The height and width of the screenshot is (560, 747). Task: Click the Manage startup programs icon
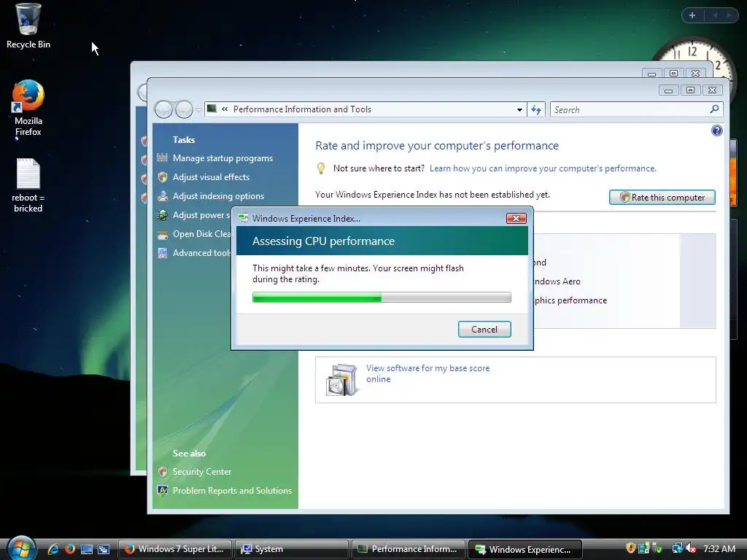coord(163,158)
